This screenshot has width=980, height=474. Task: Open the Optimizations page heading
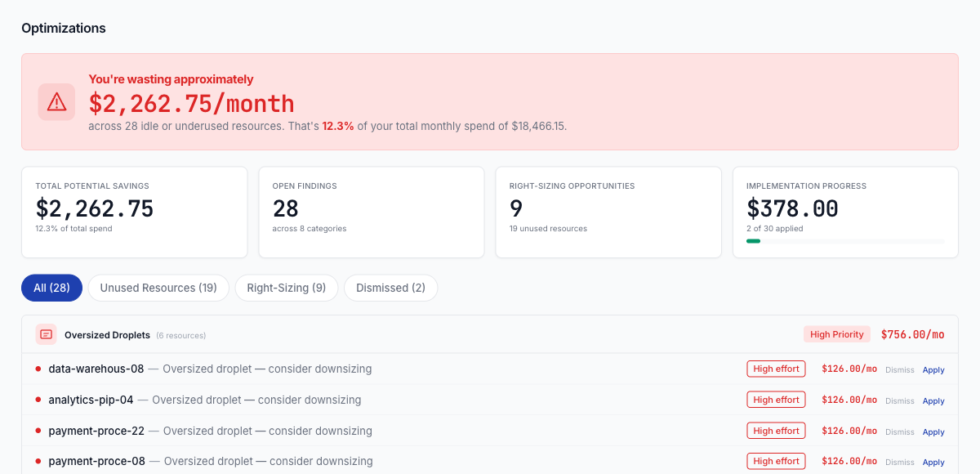point(64,28)
